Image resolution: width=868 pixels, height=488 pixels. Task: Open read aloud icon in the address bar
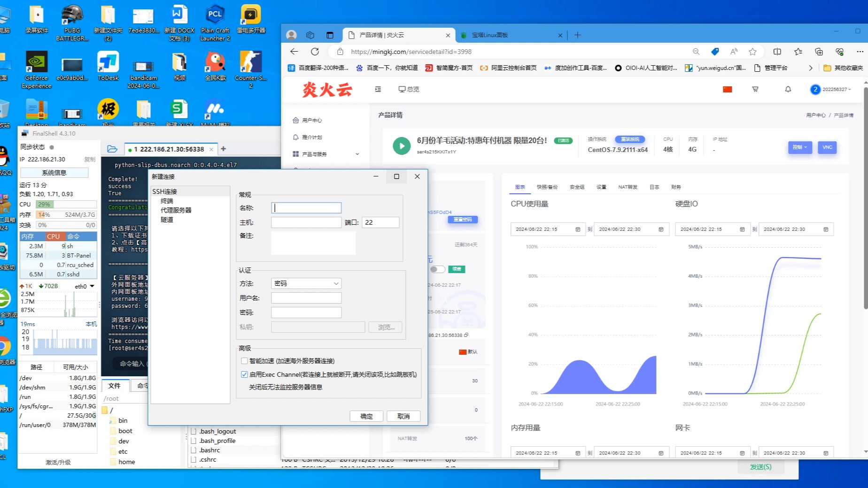[x=734, y=52]
